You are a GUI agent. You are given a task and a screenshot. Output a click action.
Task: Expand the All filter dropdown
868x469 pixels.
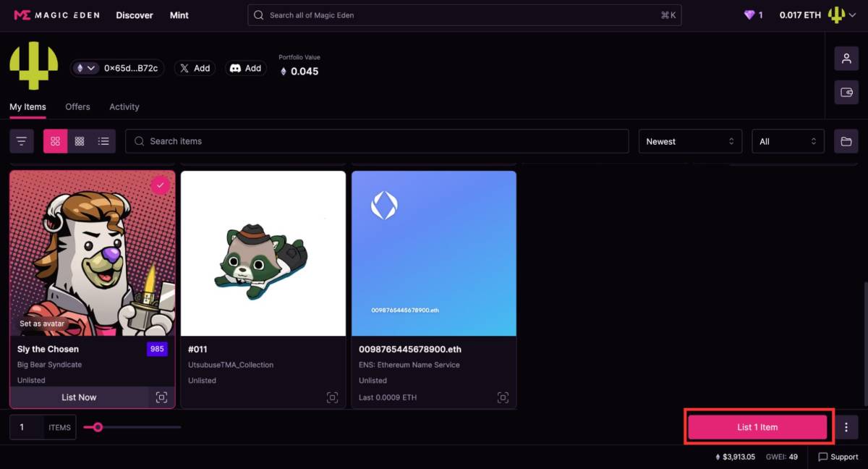788,141
